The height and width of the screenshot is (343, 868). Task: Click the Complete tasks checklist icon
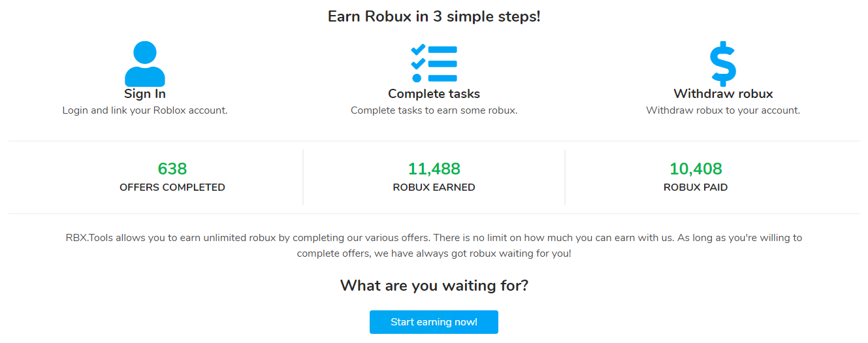point(434,63)
